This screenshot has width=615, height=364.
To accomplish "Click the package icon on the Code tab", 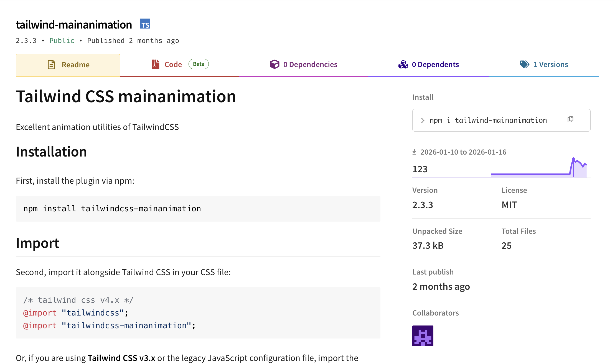I will point(155,64).
